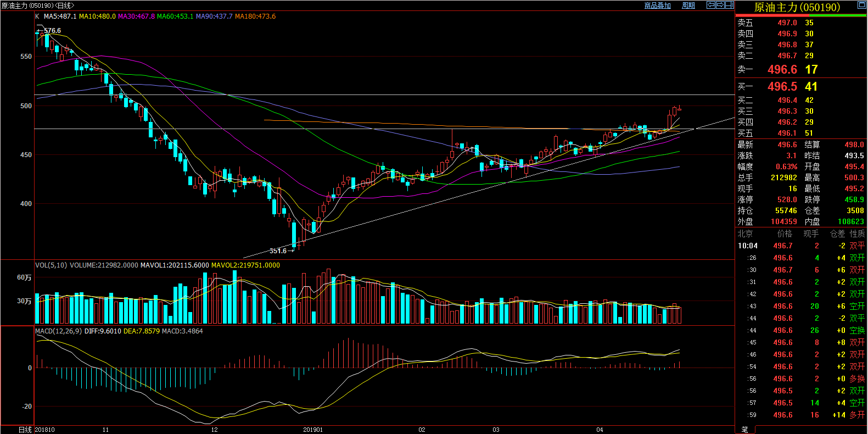Click the 仓差 column header in tick list
868x434 pixels.
[838, 234]
